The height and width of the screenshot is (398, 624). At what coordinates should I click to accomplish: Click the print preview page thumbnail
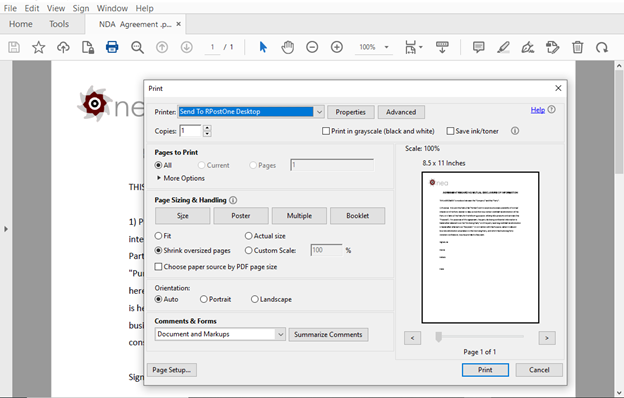click(x=480, y=247)
